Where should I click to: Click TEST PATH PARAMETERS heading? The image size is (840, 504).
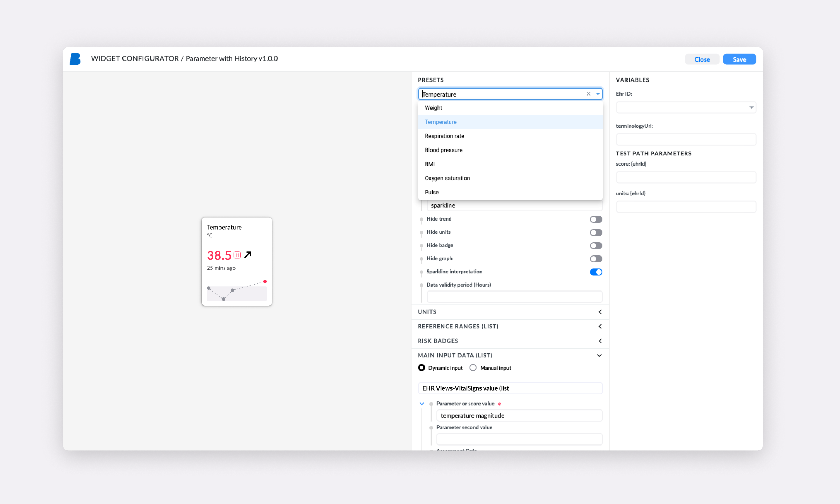click(654, 153)
